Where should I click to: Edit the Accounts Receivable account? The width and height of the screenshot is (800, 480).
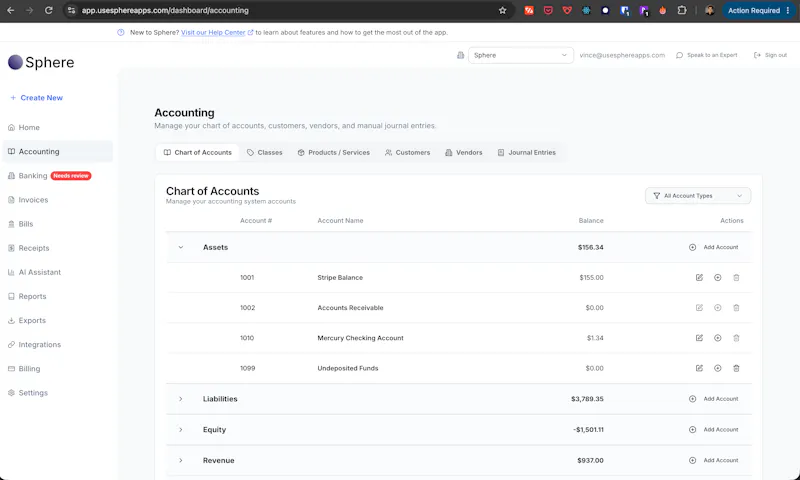pyautogui.click(x=699, y=308)
